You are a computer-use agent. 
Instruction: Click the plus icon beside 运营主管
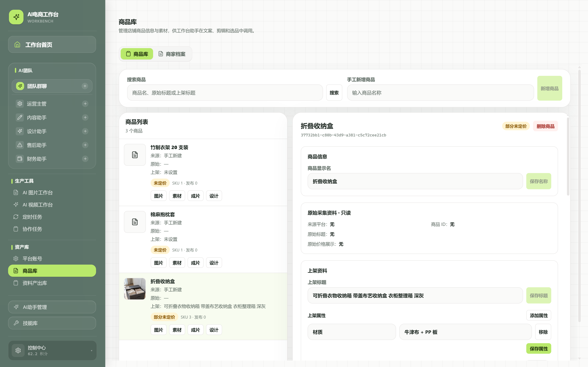point(85,104)
